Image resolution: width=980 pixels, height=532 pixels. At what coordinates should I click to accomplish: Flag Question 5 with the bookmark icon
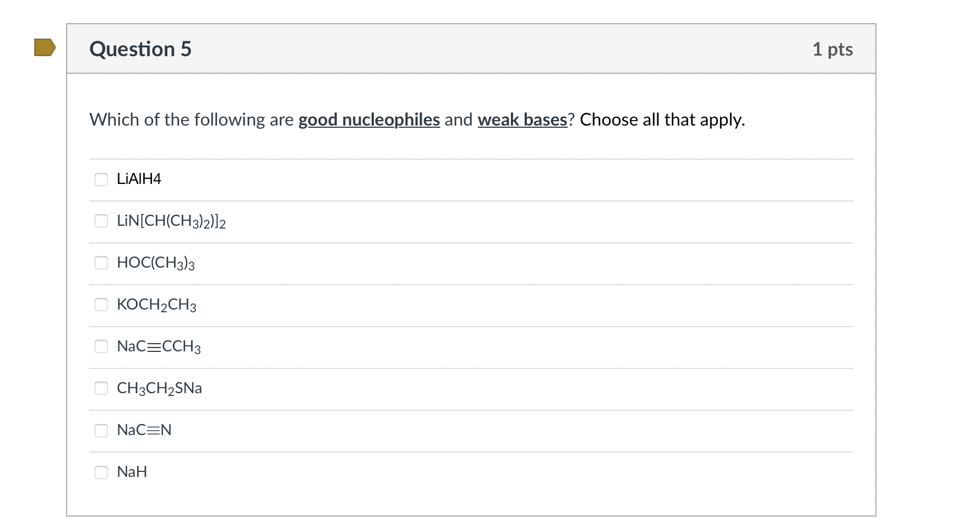pos(45,47)
